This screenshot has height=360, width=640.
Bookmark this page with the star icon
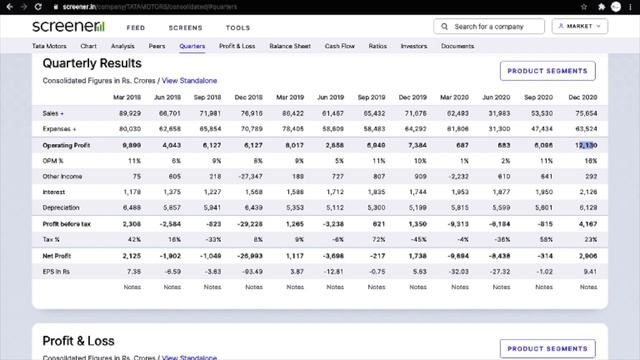[584, 7]
